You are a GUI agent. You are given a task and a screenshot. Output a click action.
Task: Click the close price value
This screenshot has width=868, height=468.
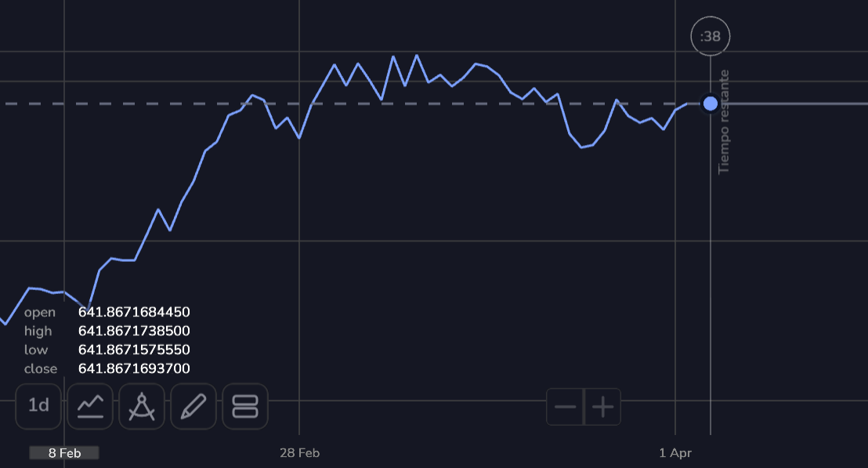133,368
